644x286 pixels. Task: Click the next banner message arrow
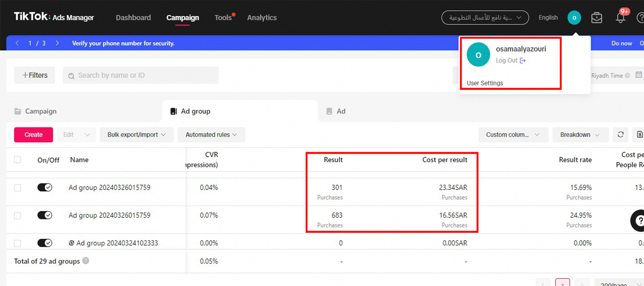coord(57,43)
